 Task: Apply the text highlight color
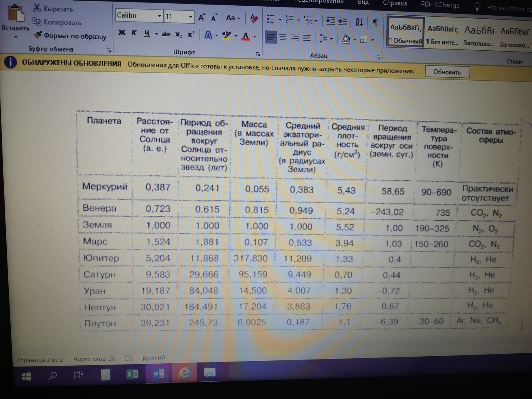(x=227, y=35)
